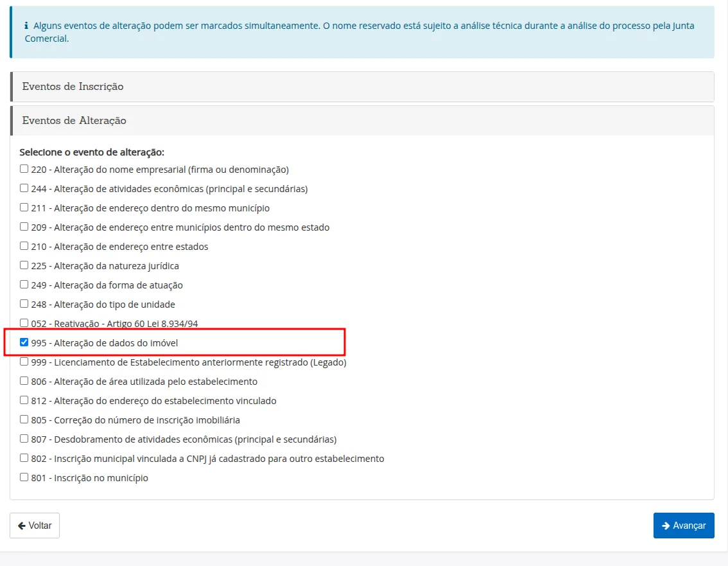Click the info icon in the blue notice

coord(26,26)
